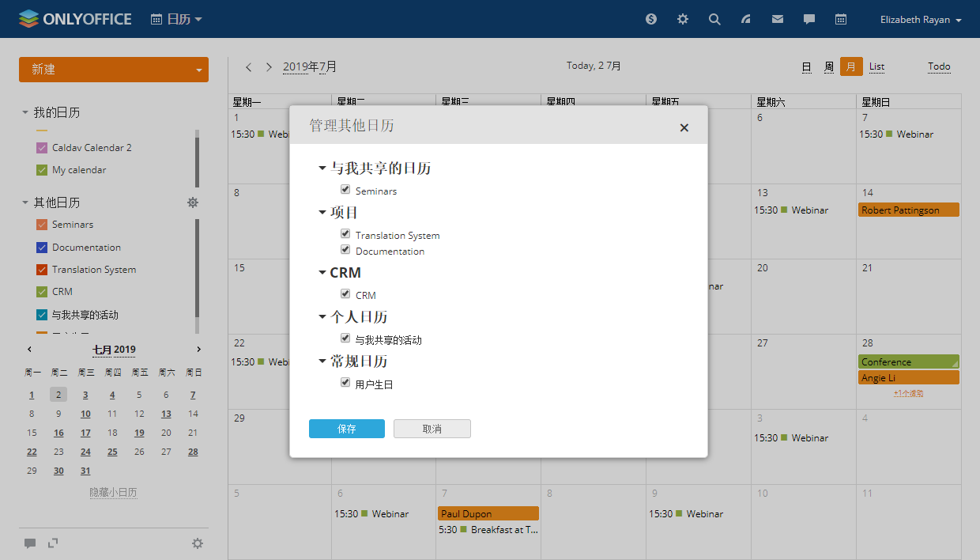This screenshot has height=560, width=980.
Task: Open the mail envelope icon
Action: pos(778,19)
